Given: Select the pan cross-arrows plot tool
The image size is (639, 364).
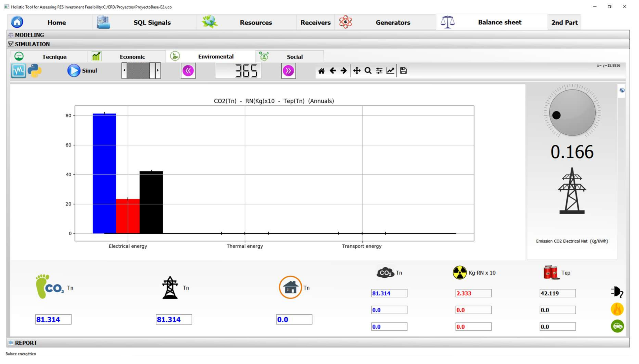Looking at the screenshot, I should click(356, 71).
